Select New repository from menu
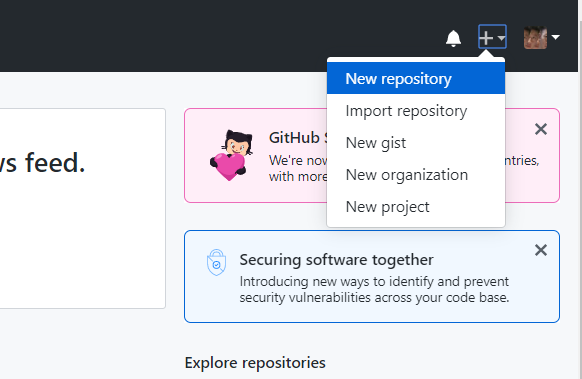This screenshot has height=379, width=582. click(416, 78)
